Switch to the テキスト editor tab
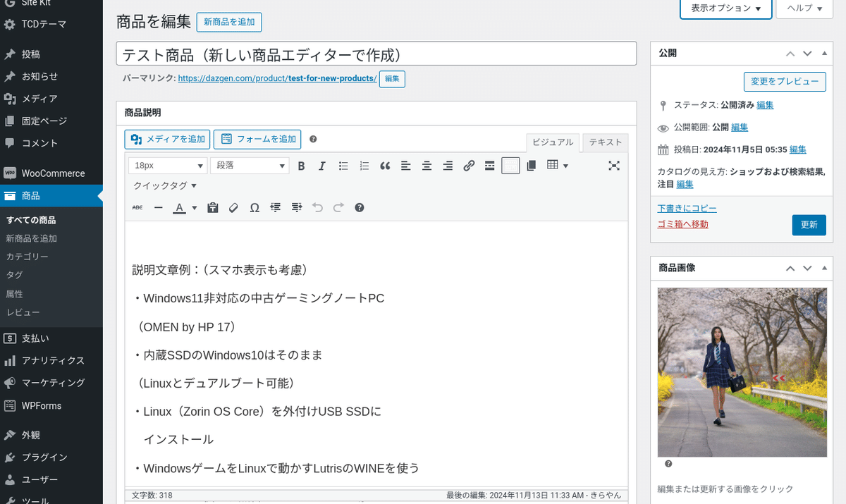 (x=606, y=142)
